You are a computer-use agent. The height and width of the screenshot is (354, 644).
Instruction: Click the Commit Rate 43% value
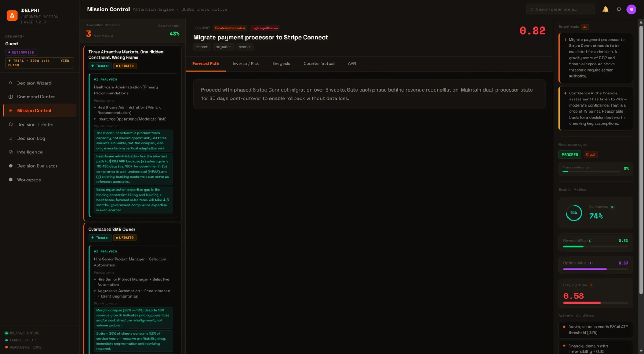[174, 34]
